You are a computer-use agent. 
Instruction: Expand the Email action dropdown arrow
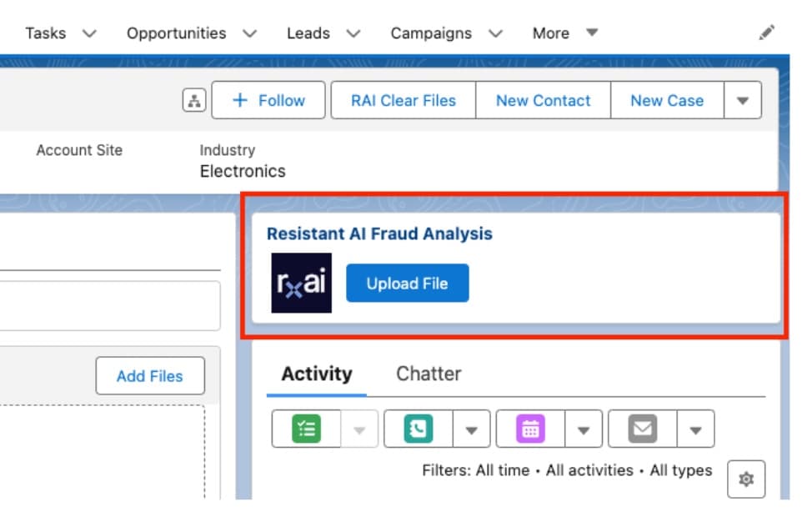click(695, 429)
